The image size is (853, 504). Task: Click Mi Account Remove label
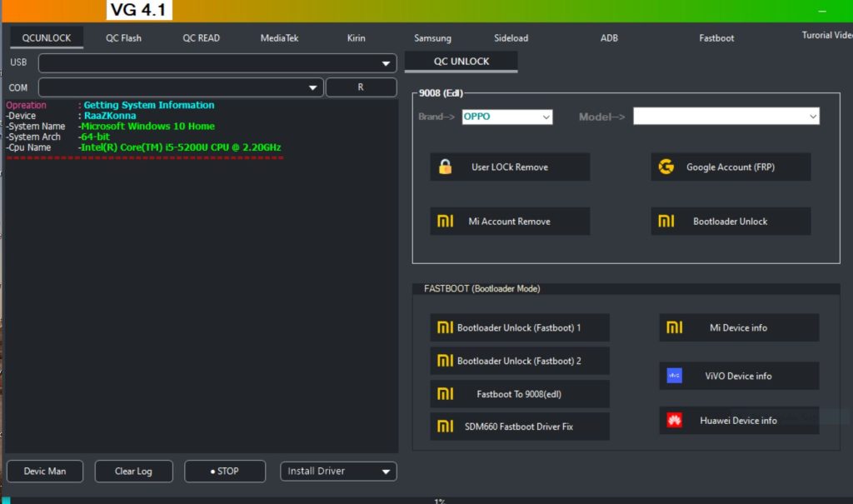(x=509, y=222)
